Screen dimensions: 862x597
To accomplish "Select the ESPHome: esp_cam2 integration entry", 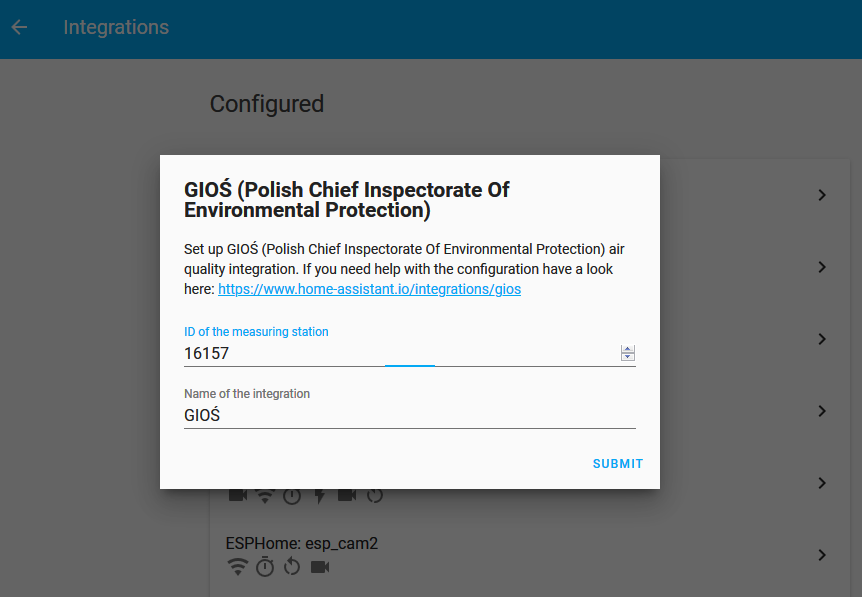I will pos(302,544).
